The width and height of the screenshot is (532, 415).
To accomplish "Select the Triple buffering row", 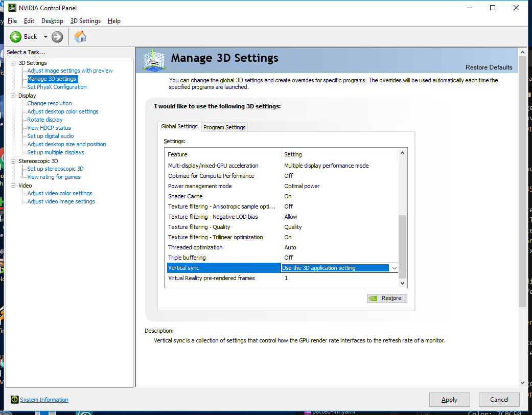I will [x=282, y=258].
